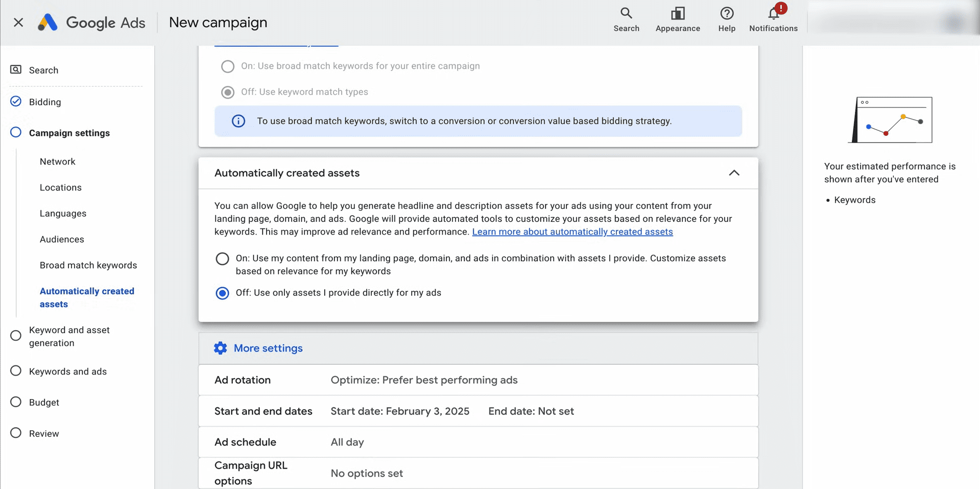Viewport: 980px width, 489px height.
Task: Enable broad match keywords for entire campaign
Action: pos(228,66)
